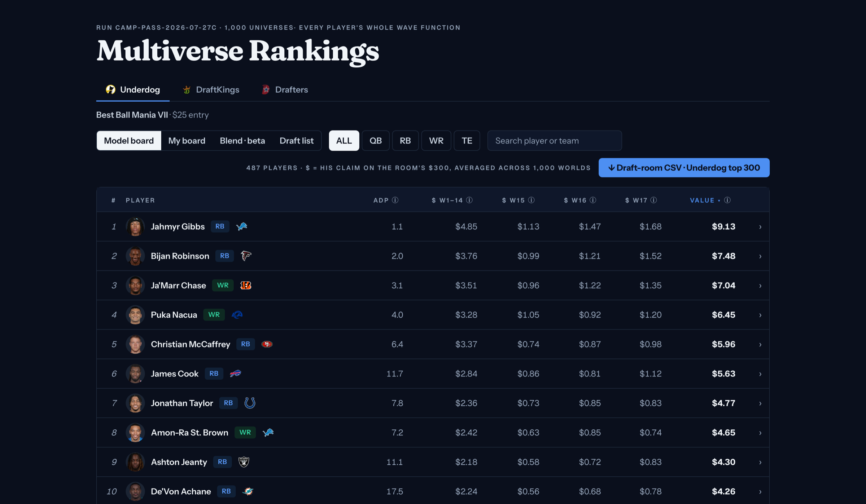Select the Model board view
866x504 pixels.
pos(129,141)
